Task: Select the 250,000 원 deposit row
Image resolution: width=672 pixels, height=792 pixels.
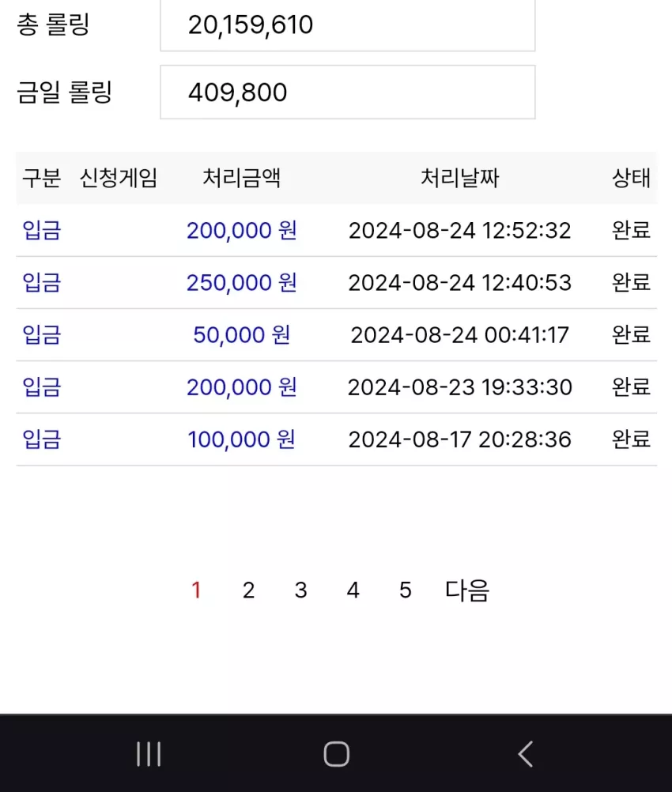Action: point(337,282)
